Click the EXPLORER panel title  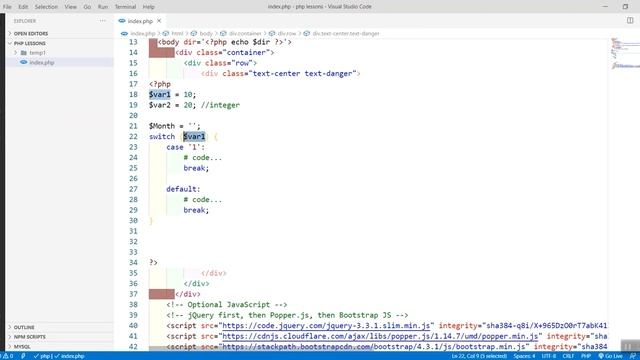[25, 21]
